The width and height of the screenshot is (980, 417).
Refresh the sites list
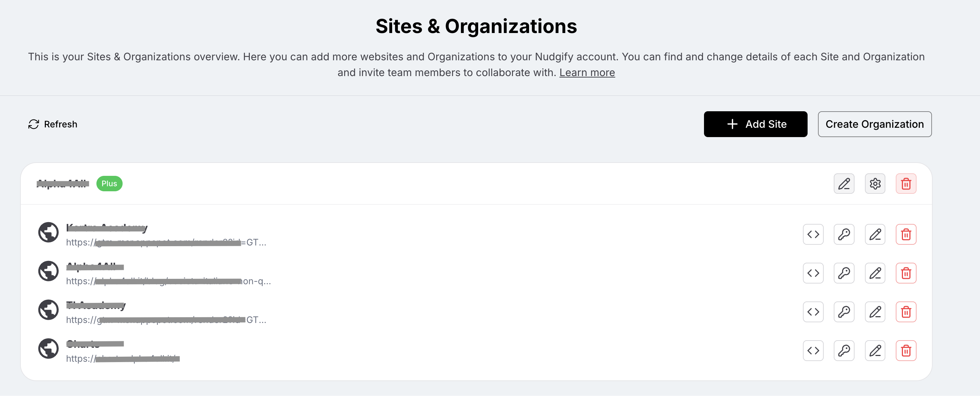tap(52, 124)
